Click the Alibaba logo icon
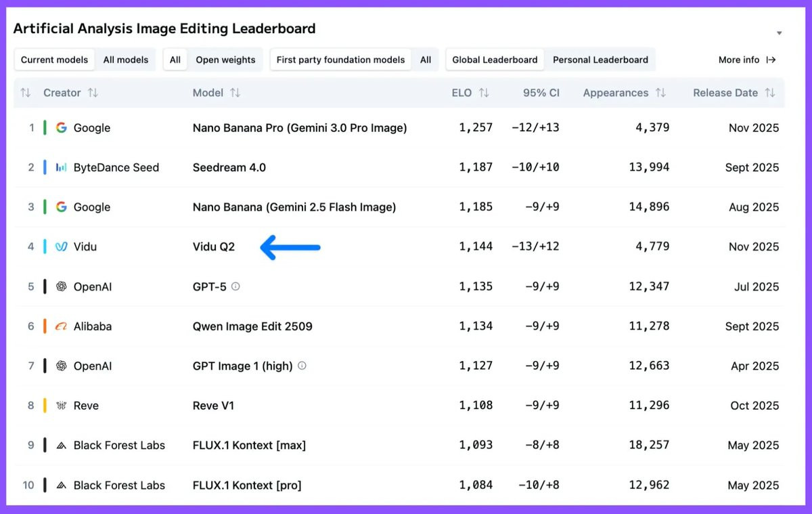Image resolution: width=812 pixels, height=514 pixels. click(62, 326)
